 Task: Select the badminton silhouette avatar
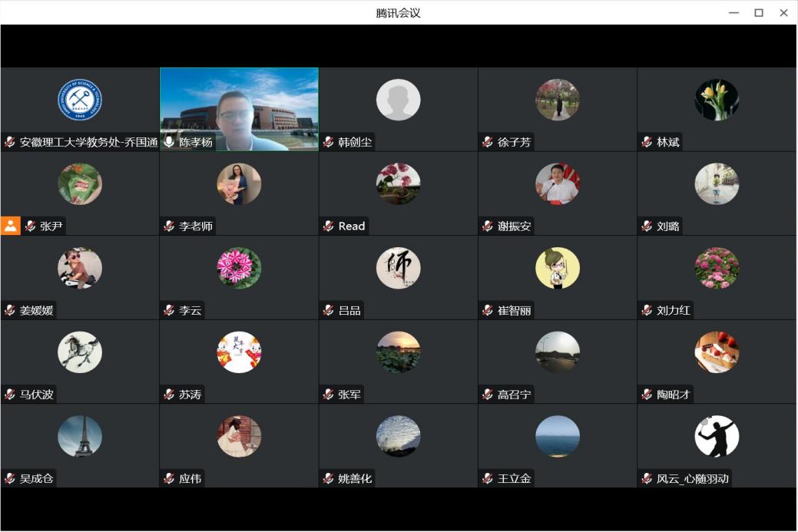click(717, 436)
